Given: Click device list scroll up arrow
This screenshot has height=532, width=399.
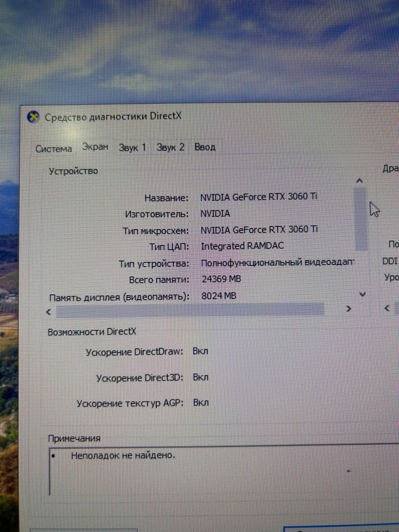Looking at the screenshot, I should (359, 181).
